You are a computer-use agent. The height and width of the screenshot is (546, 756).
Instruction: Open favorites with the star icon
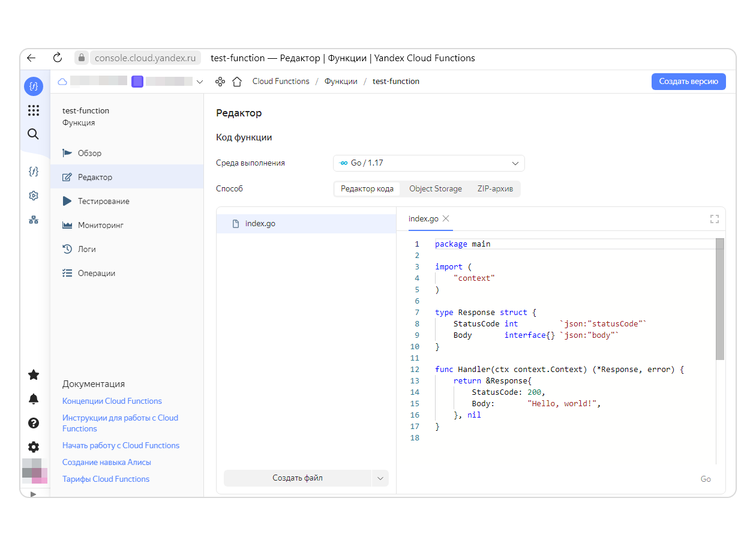pyautogui.click(x=34, y=375)
